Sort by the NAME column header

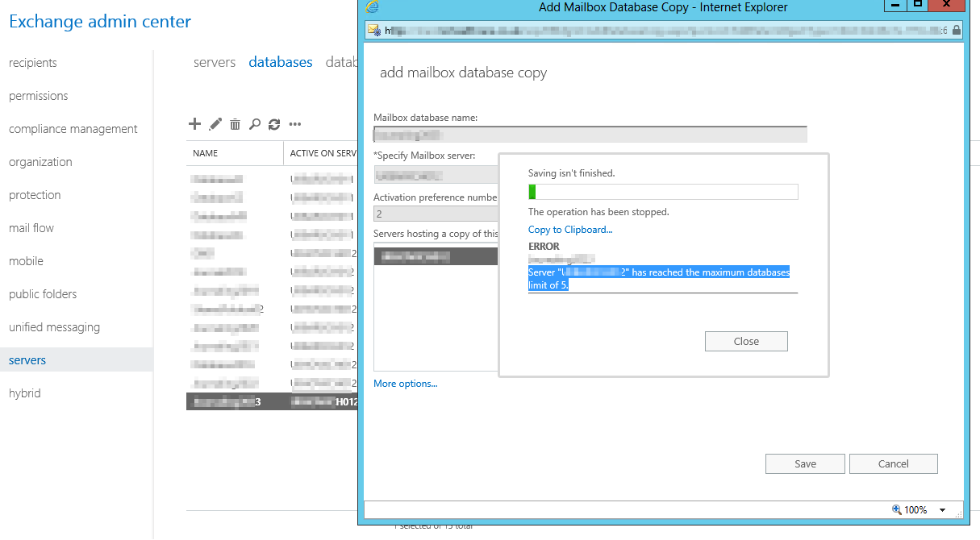(234, 153)
